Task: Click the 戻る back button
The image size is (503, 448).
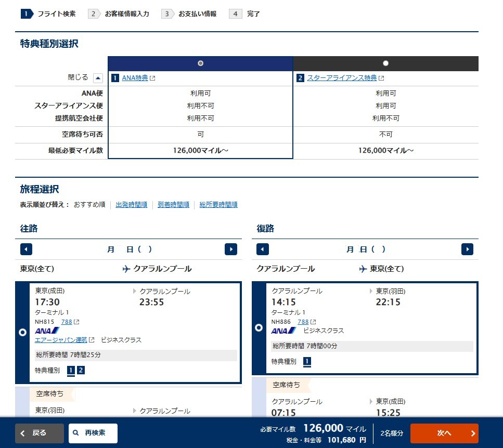Action: (40, 433)
